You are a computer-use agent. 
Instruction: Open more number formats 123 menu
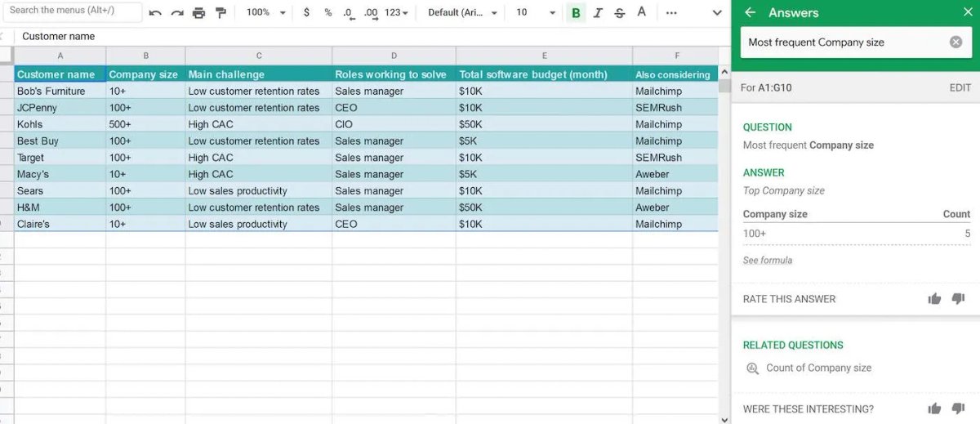point(397,13)
